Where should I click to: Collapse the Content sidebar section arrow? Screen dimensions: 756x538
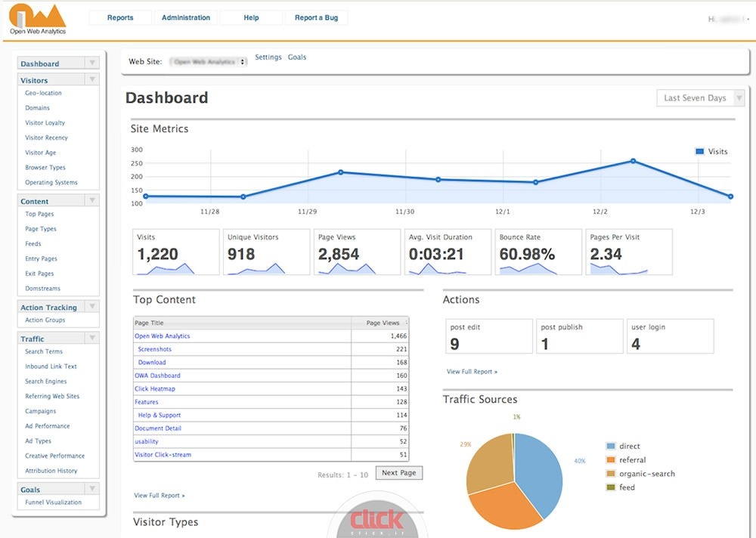pyautogui.click(x=92, y=200)
